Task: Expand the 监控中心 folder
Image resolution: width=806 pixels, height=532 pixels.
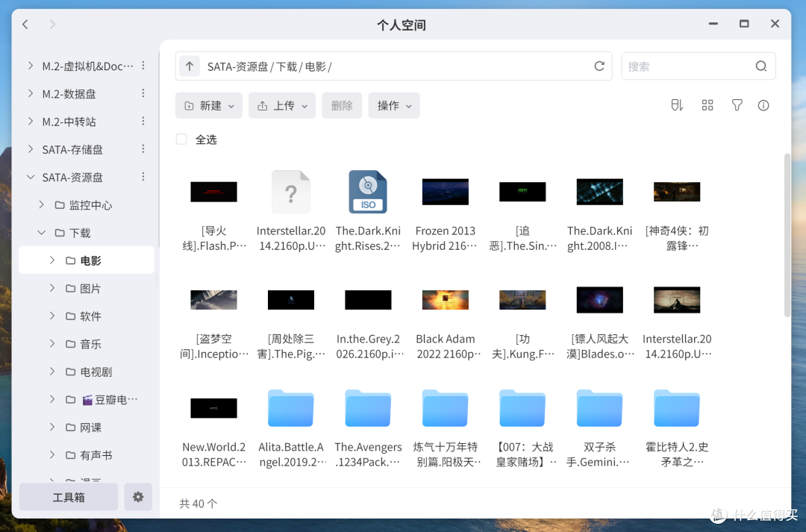Action: point(42,204)
